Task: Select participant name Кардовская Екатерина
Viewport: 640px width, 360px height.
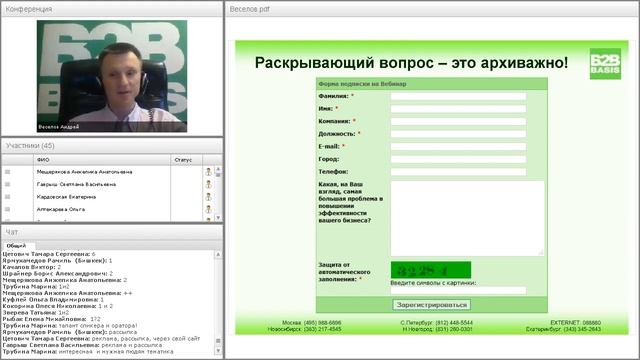Action: pos(66,197)
